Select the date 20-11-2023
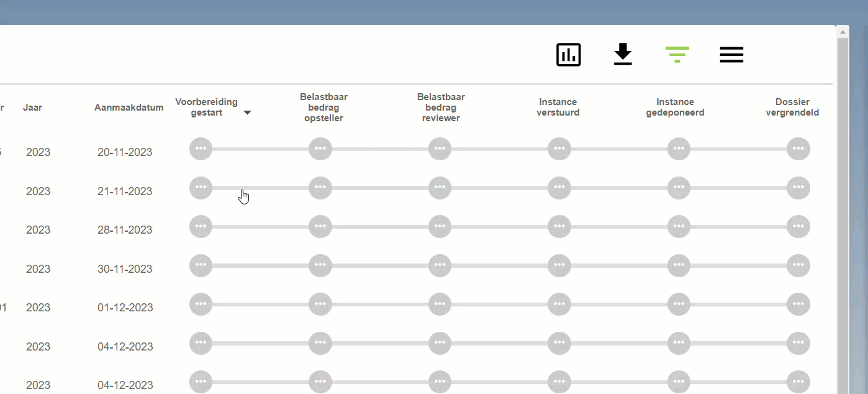The image size is (868, 394). (125, 152)
